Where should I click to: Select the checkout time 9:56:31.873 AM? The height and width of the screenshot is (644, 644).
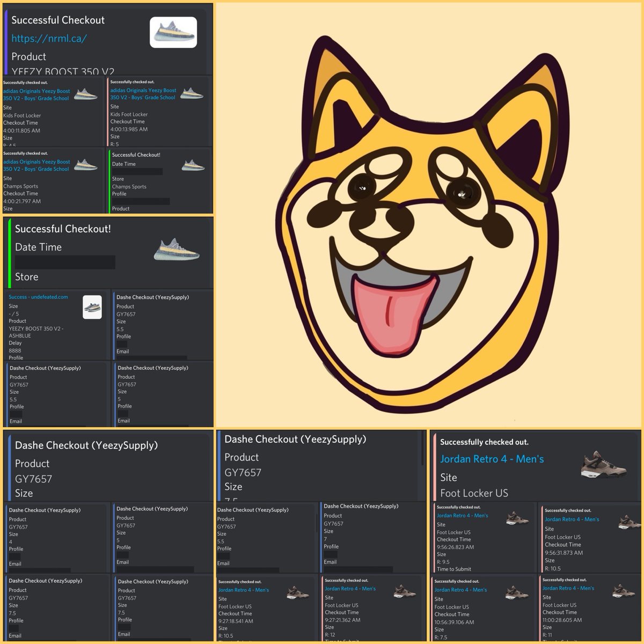[563, 553]
